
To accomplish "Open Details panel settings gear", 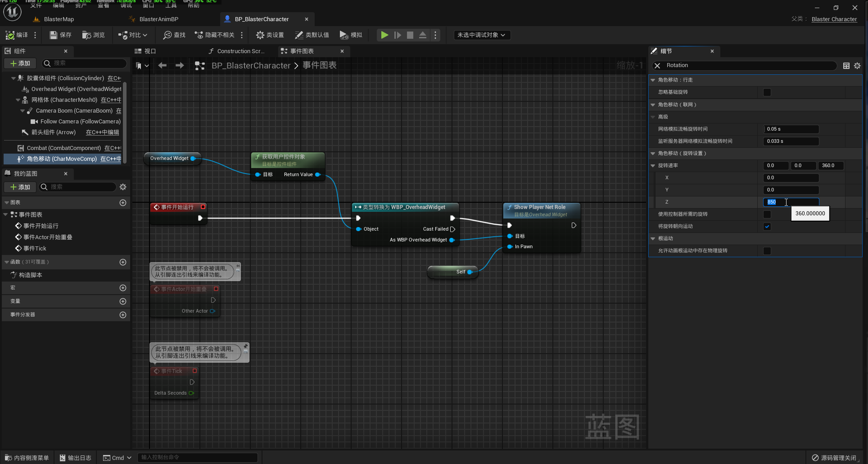I will tap(857, 66).
